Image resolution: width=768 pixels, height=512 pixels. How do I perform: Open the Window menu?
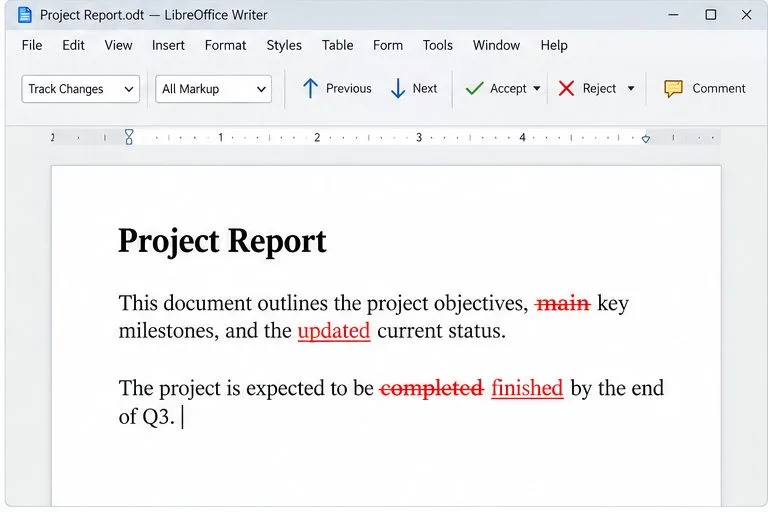click(496, 45)
